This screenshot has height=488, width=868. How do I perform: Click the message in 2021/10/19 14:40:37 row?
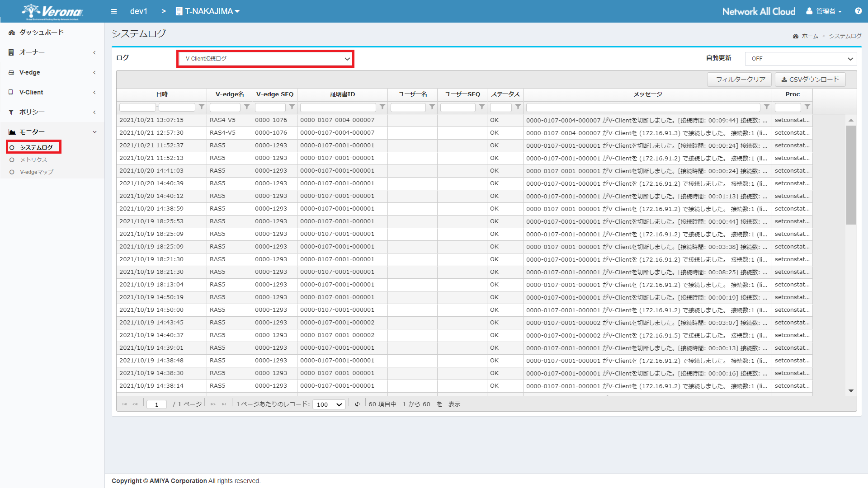646,335
